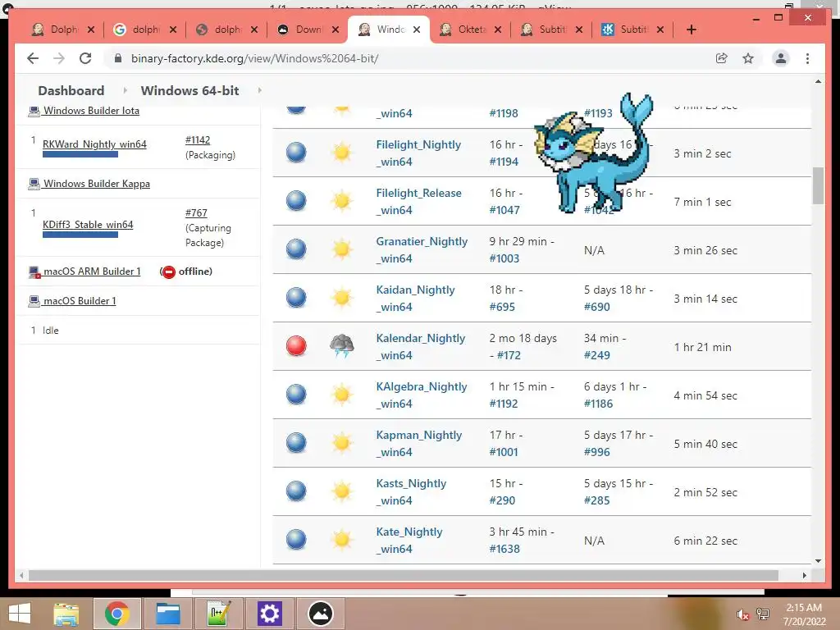This screenshot has height=630, width=840.
Task: Click the RKWard_Nightly_win64 build progress bar
Action: pyautogui.click(x=80, y=154)
